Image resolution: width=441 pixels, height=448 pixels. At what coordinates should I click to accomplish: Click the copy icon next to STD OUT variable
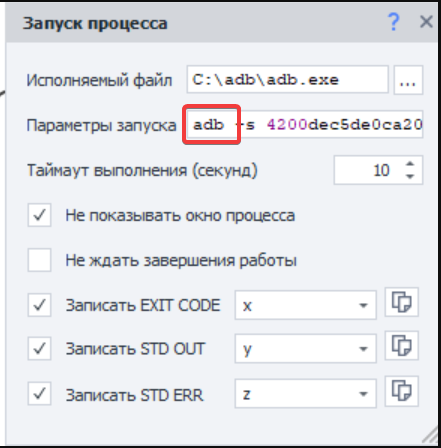tap(402, 346)
